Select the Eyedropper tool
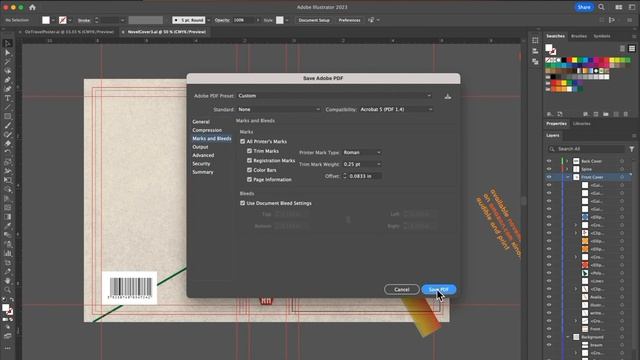The height and width of the screenshot is (360, 640). (x=7, y=225)
